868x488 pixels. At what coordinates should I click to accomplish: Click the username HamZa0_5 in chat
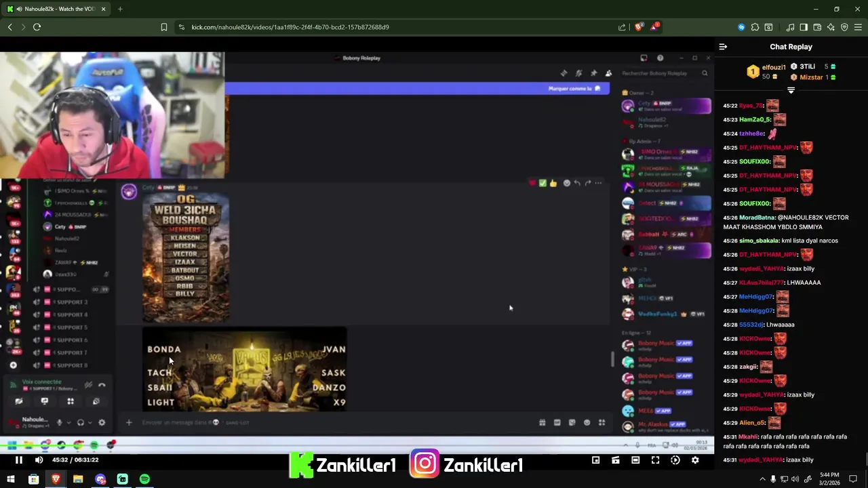(754, 119)
